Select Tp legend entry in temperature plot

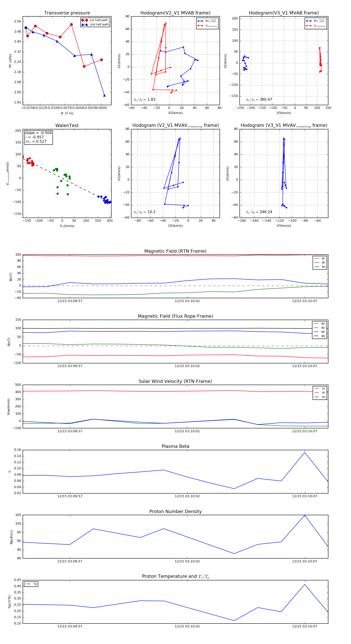31,584
